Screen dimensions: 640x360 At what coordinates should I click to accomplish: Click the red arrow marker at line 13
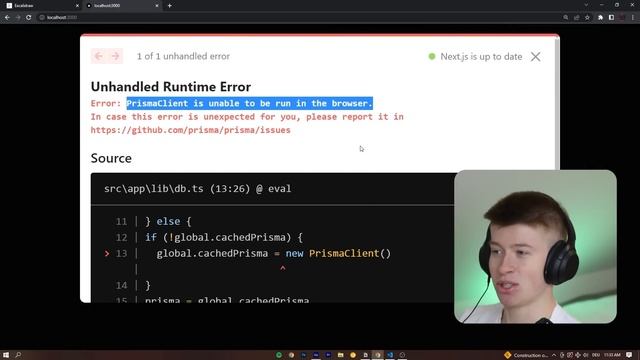click(x=107, y=253)
